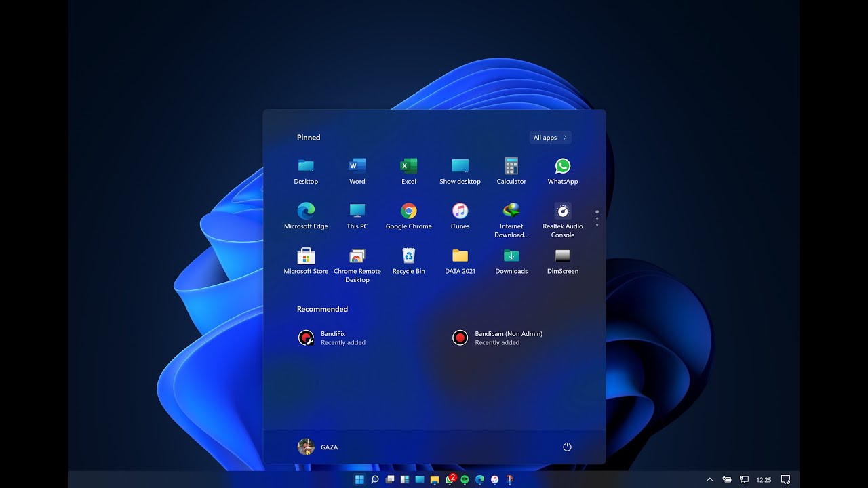
Task: Launch Excel from pinned apps
Action: pyautogui.click(x=409, y=171)
